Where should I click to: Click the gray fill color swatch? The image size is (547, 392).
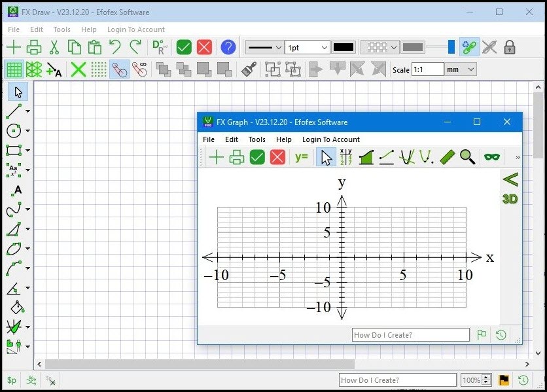pos(413,47)
